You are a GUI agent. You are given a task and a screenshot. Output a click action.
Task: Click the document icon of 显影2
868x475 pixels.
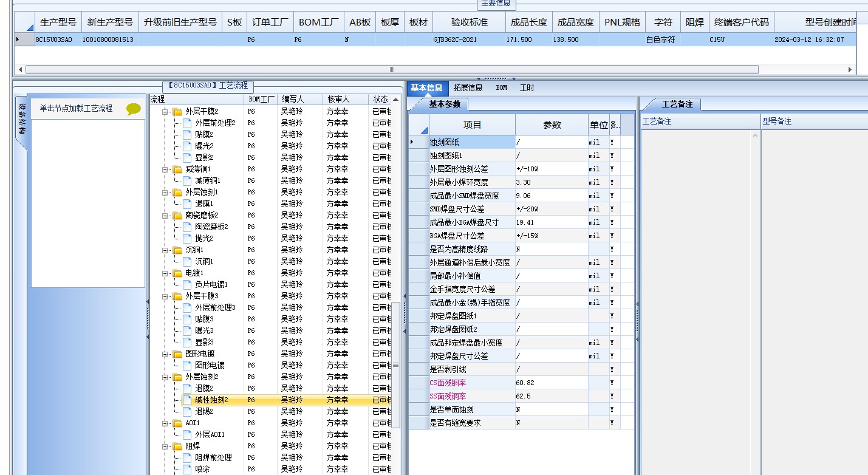tap(187, 158)
